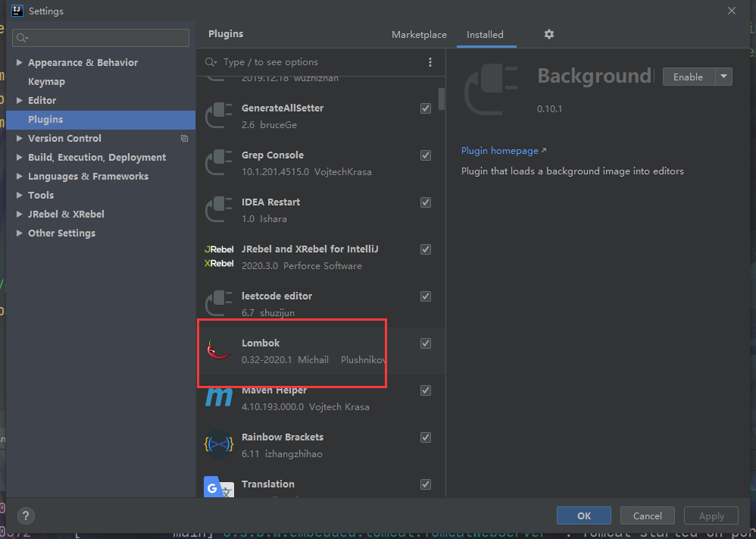Screen dimensions: 756x539
Task: Switch to the Installed tab
Action: (485, 35)
